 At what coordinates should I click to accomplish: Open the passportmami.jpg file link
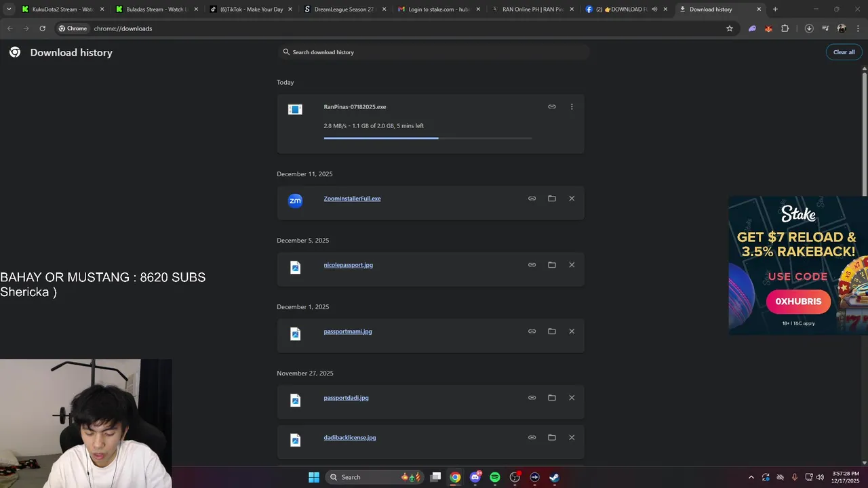click(348, 331)
